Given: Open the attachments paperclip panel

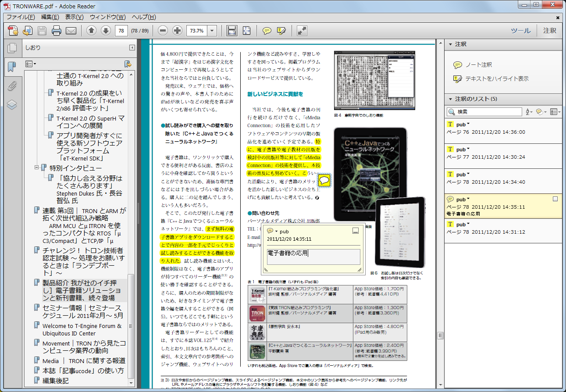Looking at the screenshot, I should pos(12,86).
